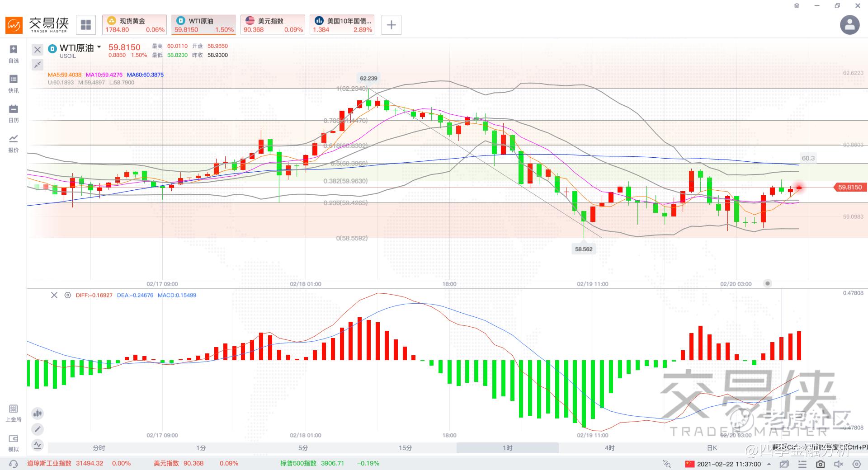Close the WTI原油 chart panel

(38, 50)
